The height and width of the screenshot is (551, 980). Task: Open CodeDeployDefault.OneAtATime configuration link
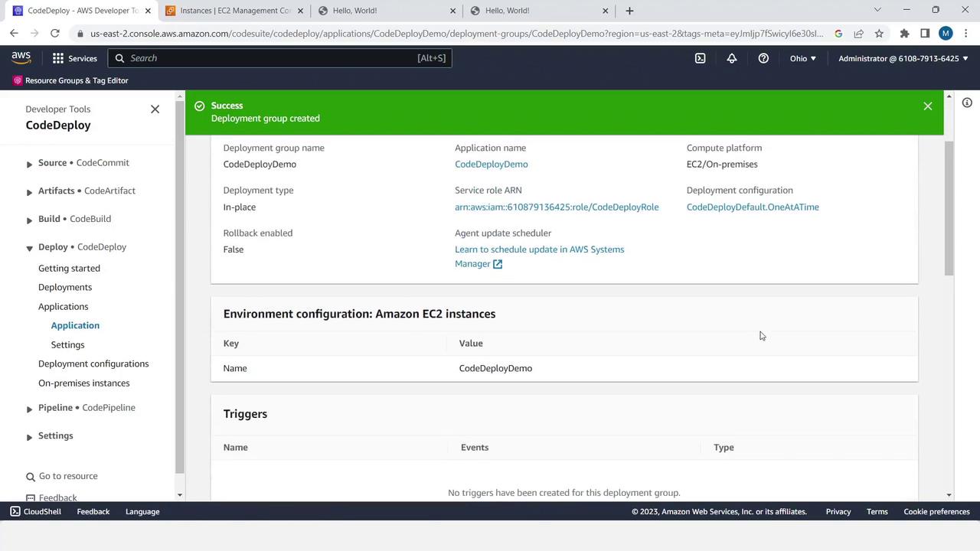[x=753, y=207]
